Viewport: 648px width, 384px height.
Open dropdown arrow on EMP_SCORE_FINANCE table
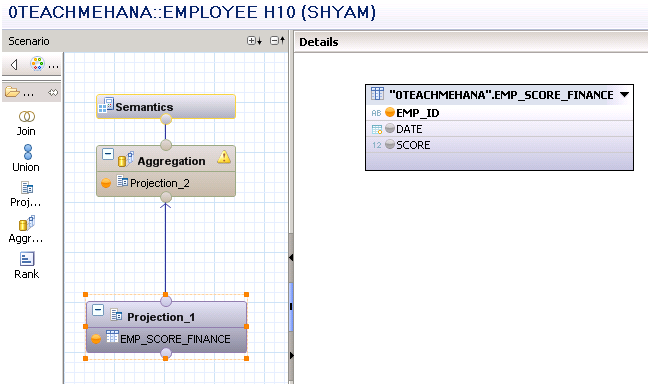[x=624, y=95]
